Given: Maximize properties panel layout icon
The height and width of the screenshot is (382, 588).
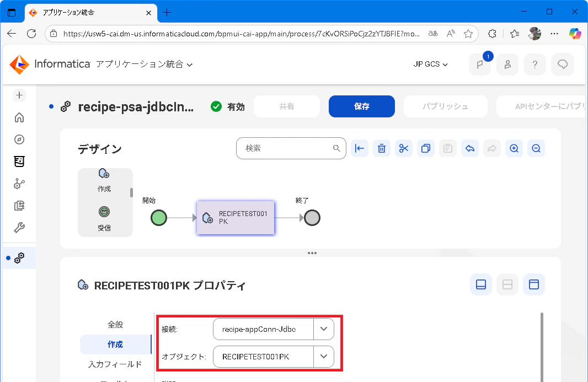Looking at the screenshot, I should [533, 284].
